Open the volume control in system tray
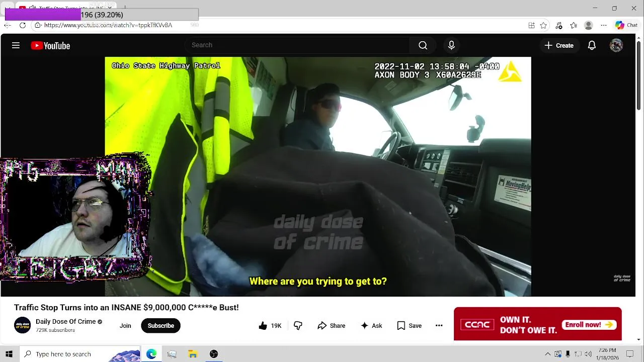The width and height of the screenshot is (644, 362). [x=588, y=354]
